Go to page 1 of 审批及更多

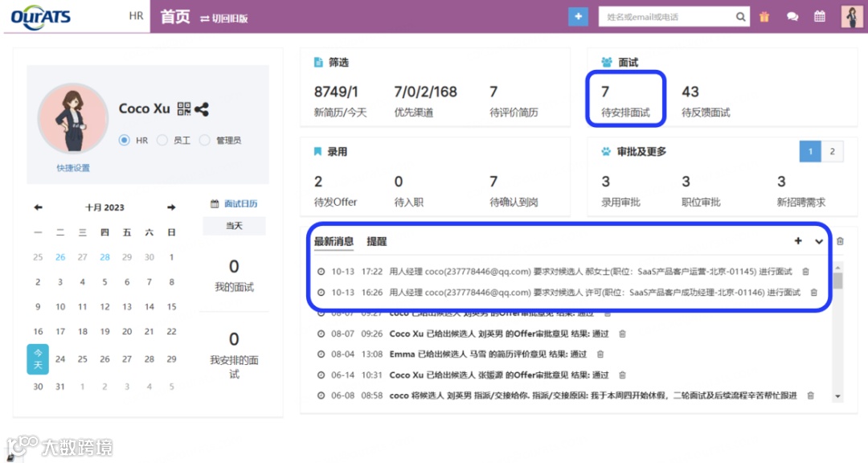pyautogui.click(x=810, y=151)
